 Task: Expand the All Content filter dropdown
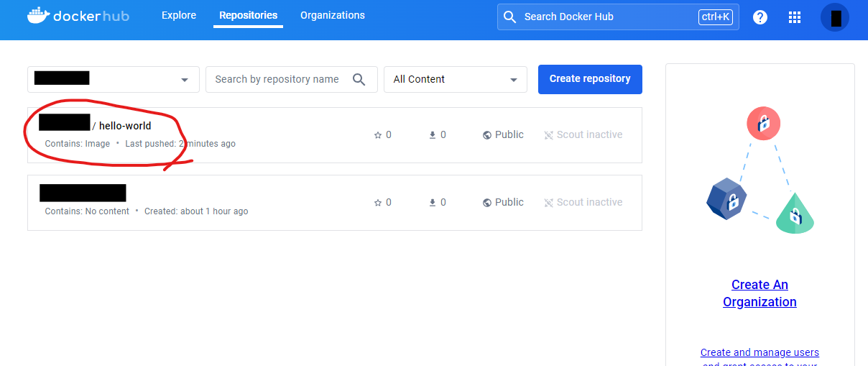point(456,79)
